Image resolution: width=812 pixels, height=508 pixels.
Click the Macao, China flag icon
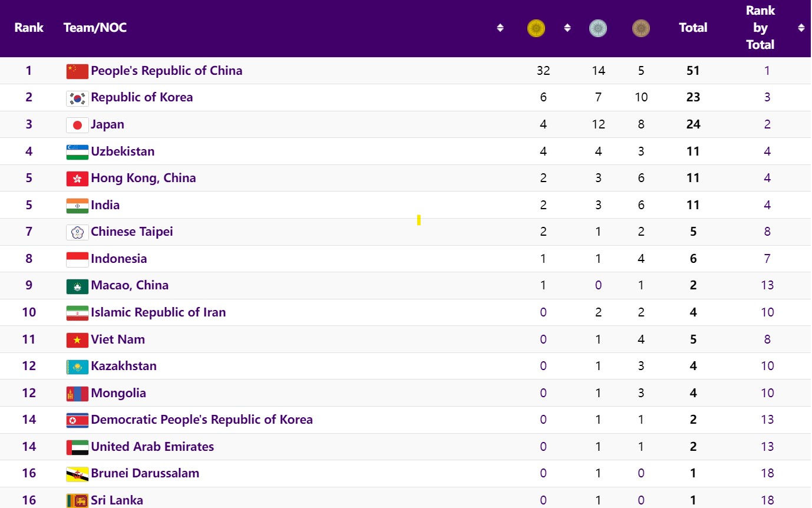click(77, 286)
